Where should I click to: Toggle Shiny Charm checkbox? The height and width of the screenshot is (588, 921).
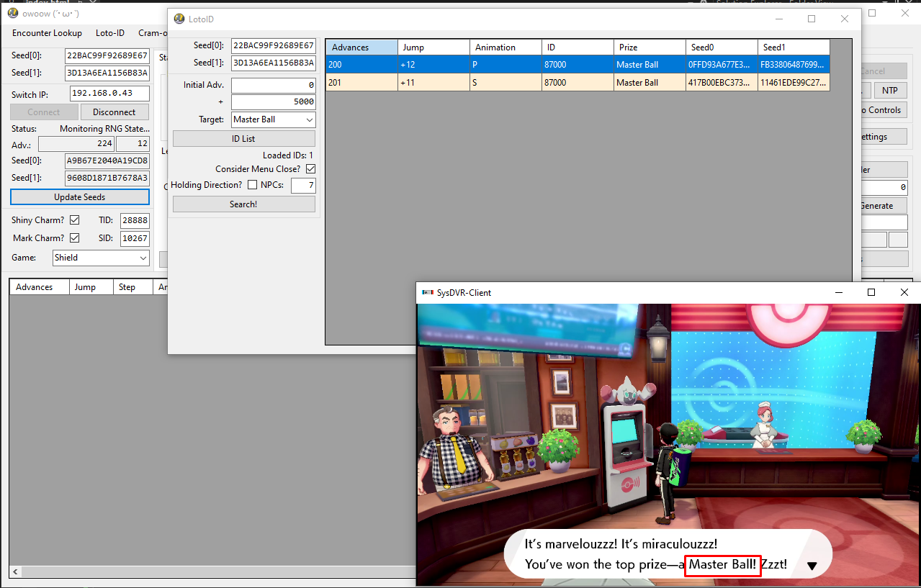74,220
